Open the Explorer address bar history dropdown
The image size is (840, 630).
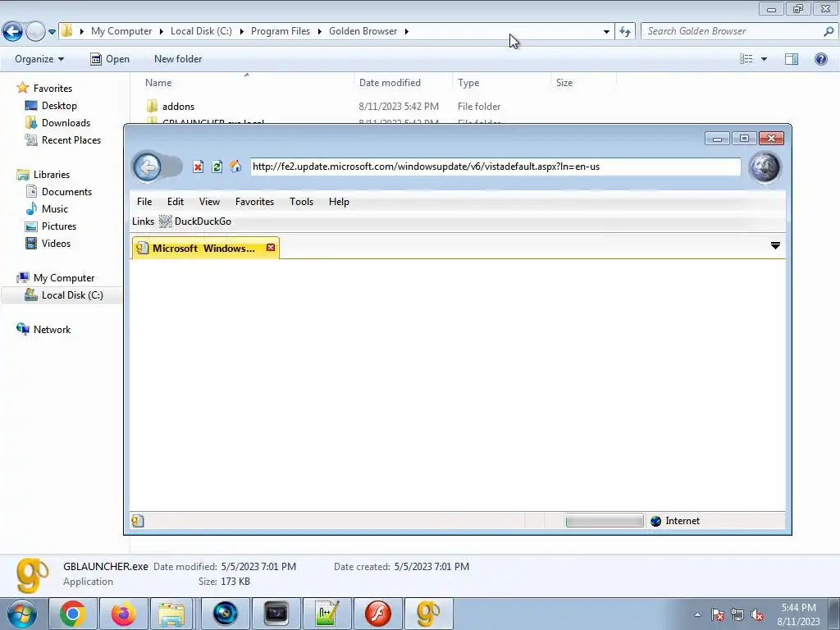pos(606,32)
